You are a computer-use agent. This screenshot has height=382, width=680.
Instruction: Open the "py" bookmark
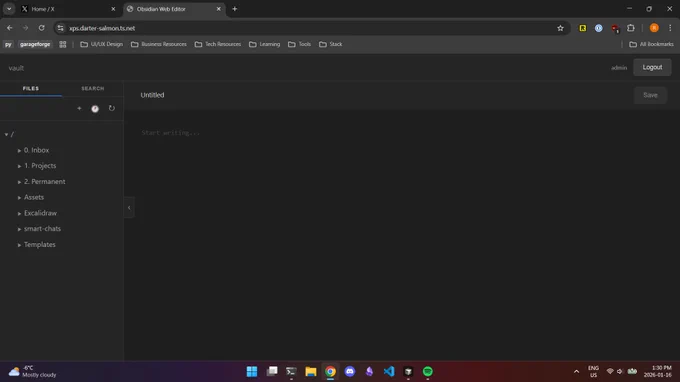click(x=8, y=44)
